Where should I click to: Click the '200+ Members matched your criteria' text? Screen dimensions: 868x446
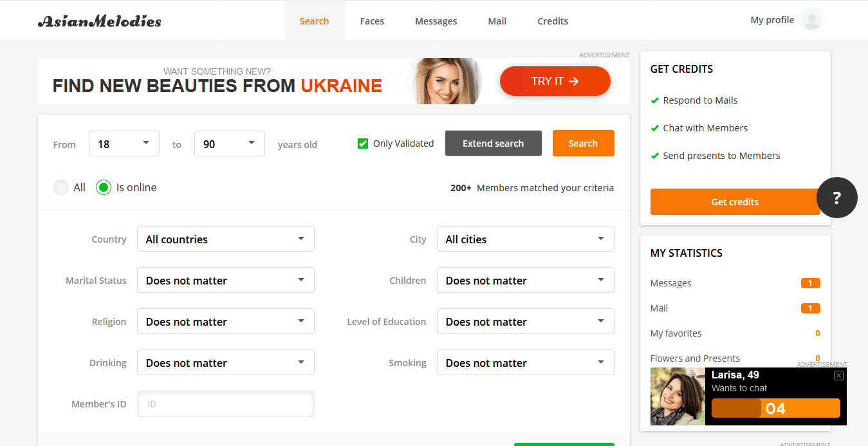point(532,188)
